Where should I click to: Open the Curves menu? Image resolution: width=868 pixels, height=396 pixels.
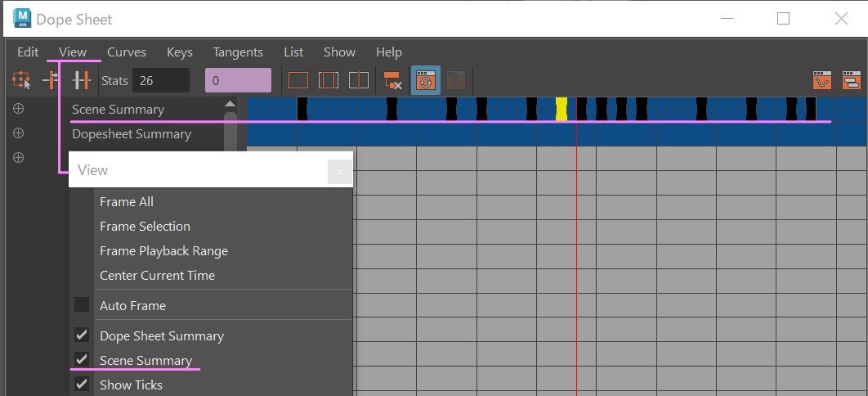(126, 52)
